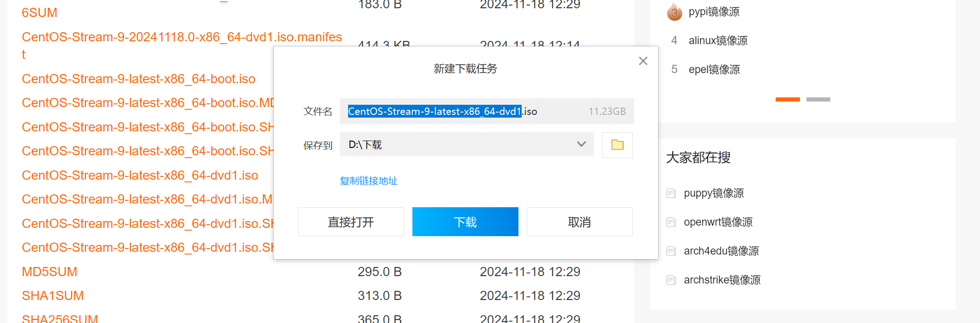Open openwrt镜像源 search suggestion
Viewport: 980px width, 323px height.
[718, 222]
